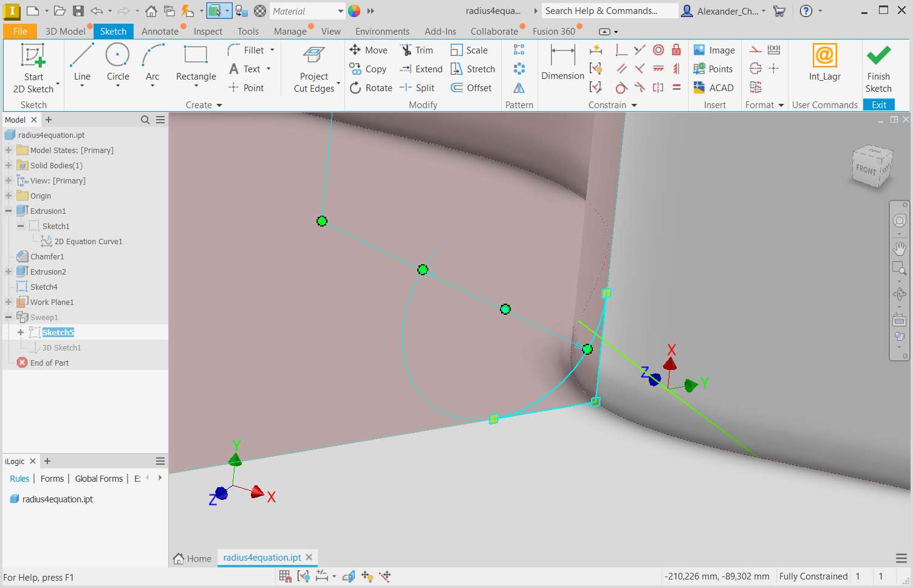Toggle Slice Graphics in the status bar
This screenshot has width=913, height=588.
[x=348, y=576]
